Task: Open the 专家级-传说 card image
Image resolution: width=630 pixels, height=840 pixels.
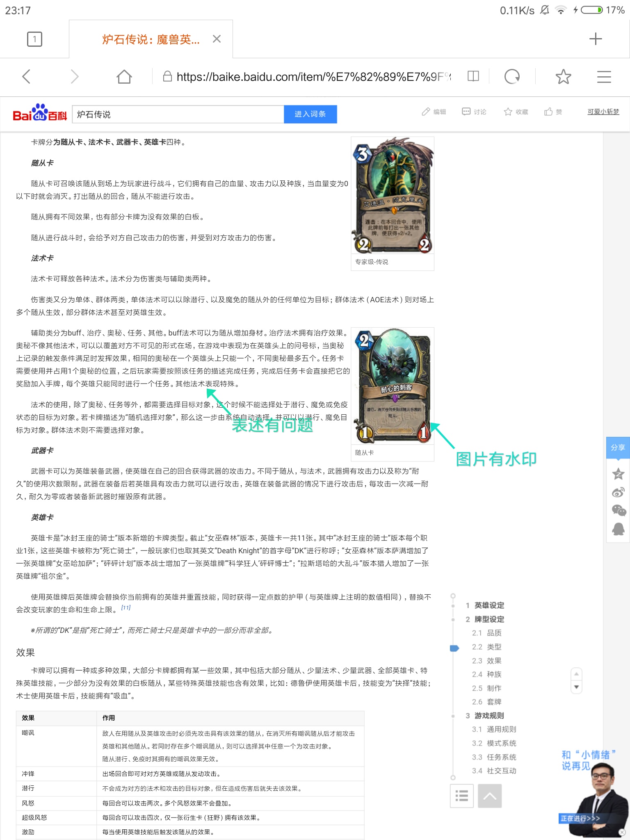Action: (393, 195)
